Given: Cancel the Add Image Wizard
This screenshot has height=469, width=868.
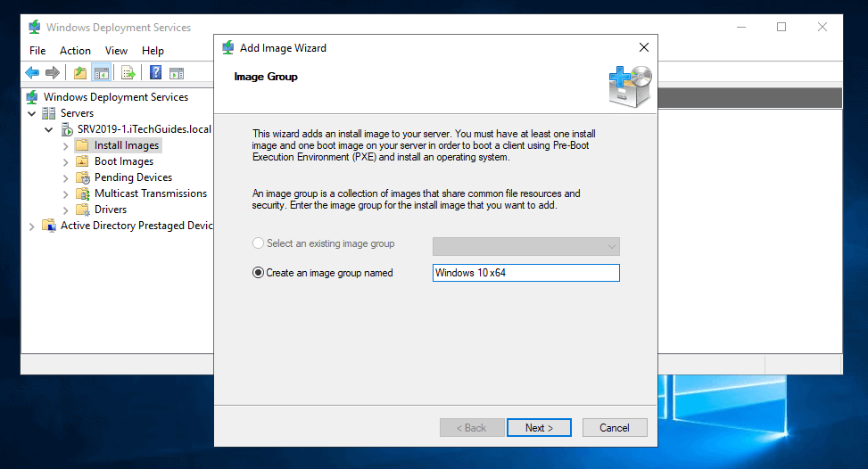Looking at the screenshot, I should coord(614,428).
